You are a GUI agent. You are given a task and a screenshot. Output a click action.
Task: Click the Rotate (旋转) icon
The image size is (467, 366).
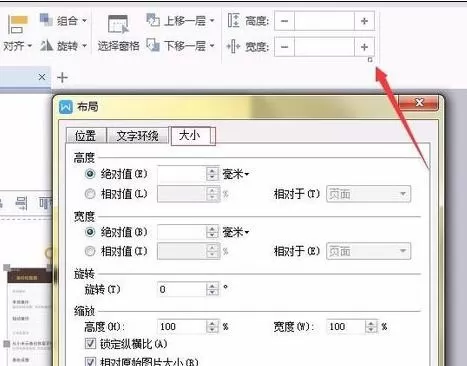46,45
